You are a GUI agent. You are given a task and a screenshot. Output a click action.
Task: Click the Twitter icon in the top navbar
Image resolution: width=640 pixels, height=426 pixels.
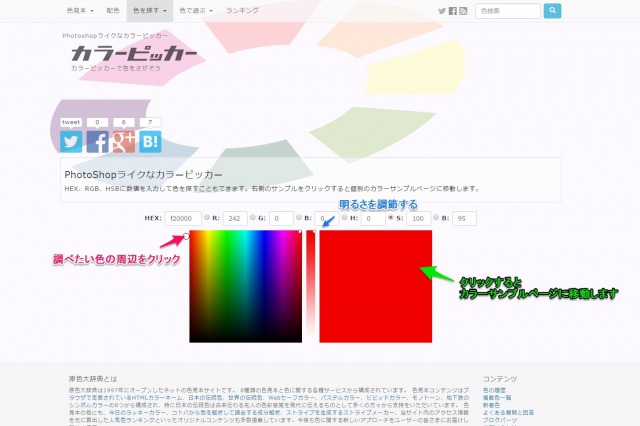442,11
